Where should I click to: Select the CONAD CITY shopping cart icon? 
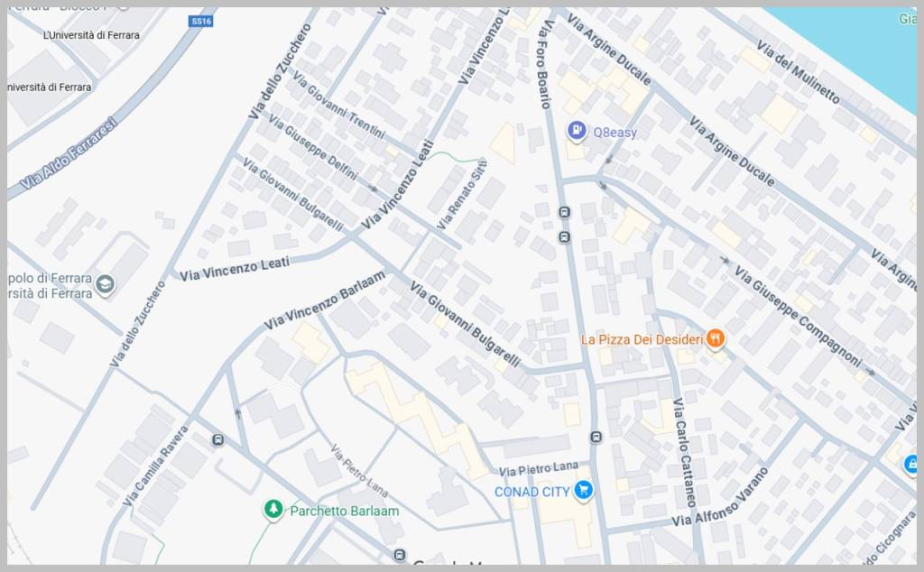tap(584, 490)
